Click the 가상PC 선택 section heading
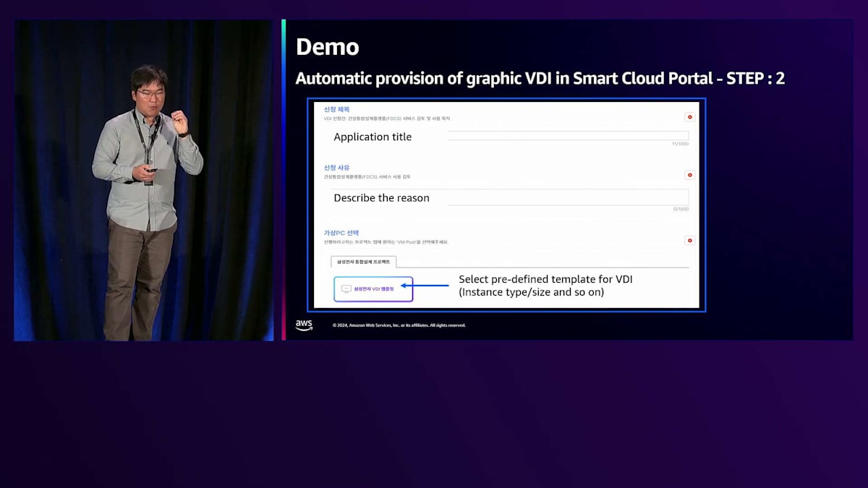The height and width of the screenshot is (488, 868). point(341,233)
